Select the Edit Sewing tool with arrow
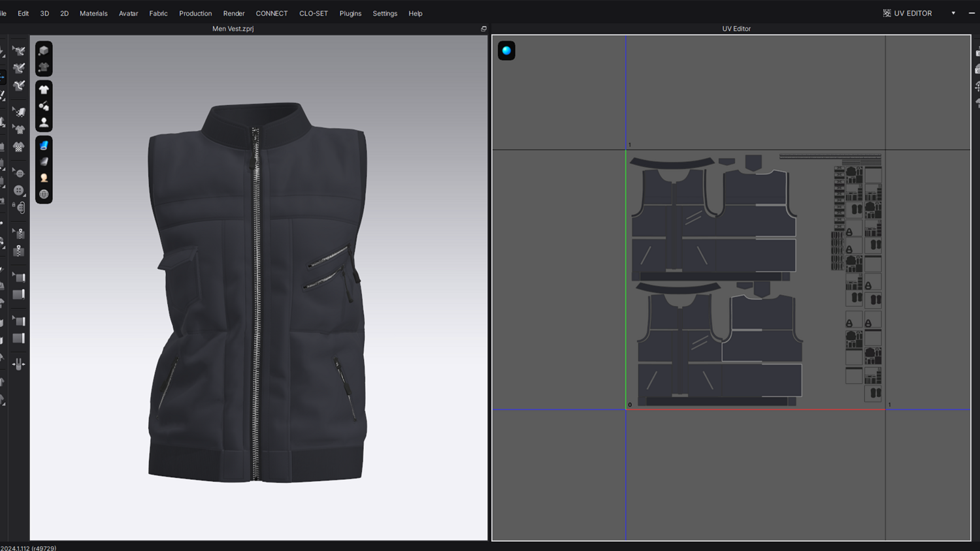 click(x=18, y=51)
